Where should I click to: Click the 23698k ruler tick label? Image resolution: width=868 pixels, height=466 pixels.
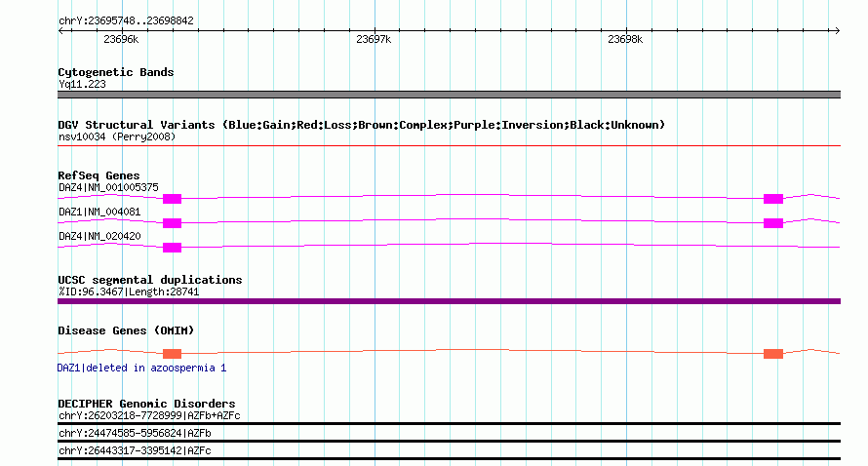click(x=625, y=39)
